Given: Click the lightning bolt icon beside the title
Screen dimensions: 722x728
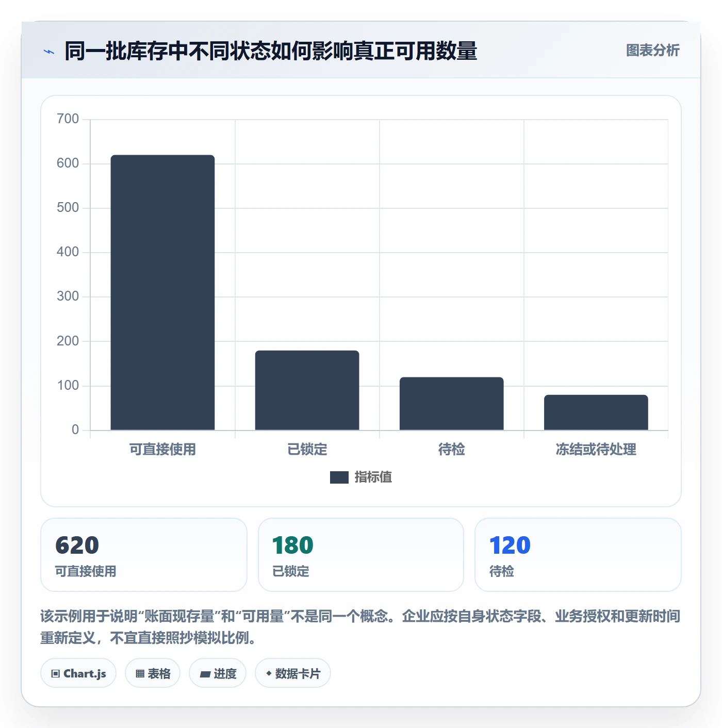Looking at the screenshot, I should pyautogui.click(x=49, y=52).
